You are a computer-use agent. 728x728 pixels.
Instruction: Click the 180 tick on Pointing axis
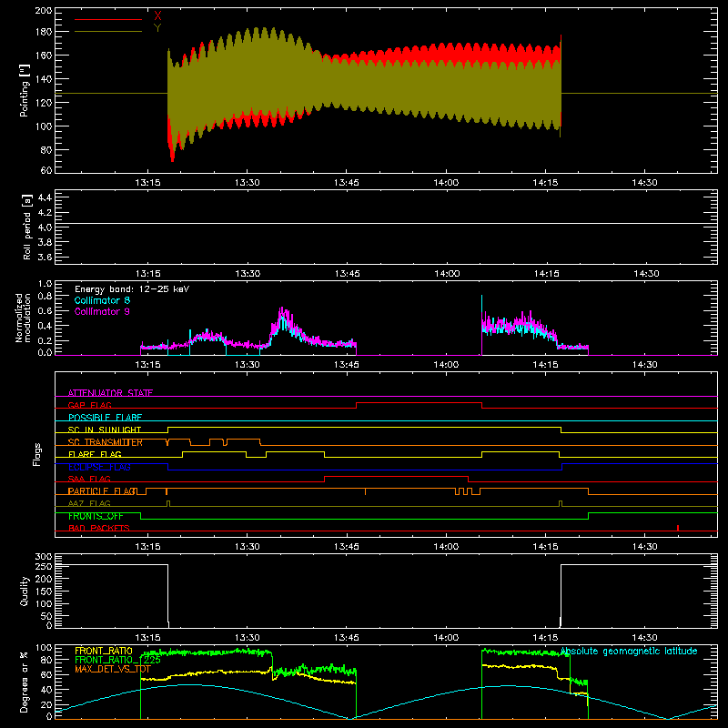coord(44,32)
